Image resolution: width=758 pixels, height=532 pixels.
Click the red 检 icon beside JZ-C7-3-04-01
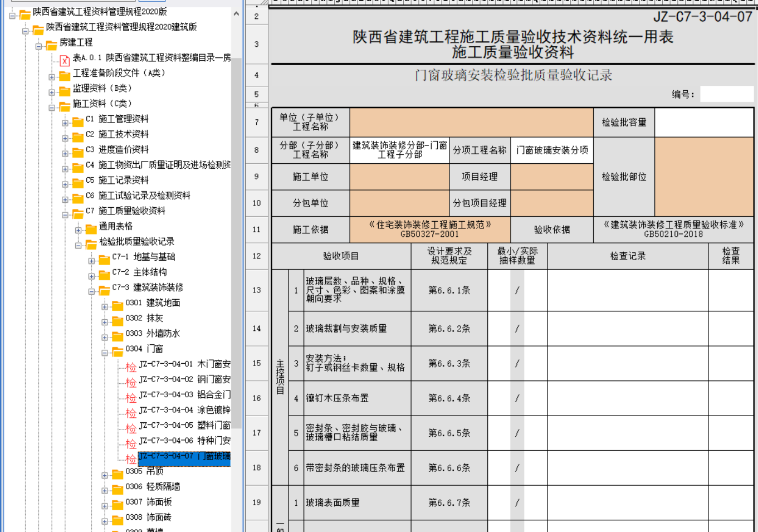tap(131, 367)
